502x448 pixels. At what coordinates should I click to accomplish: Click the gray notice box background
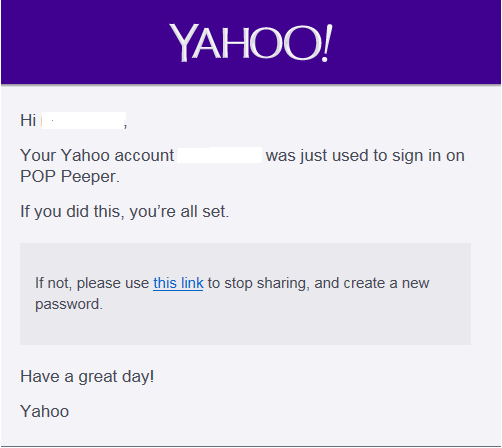[x=245, y=294]
